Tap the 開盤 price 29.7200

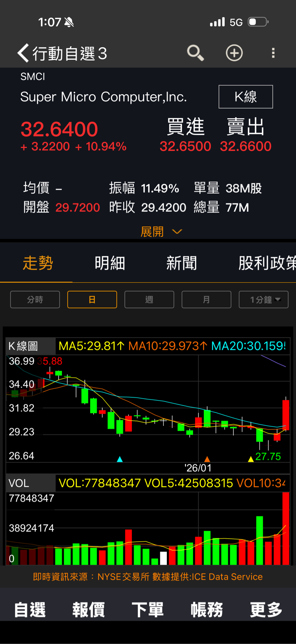[77, 208]
